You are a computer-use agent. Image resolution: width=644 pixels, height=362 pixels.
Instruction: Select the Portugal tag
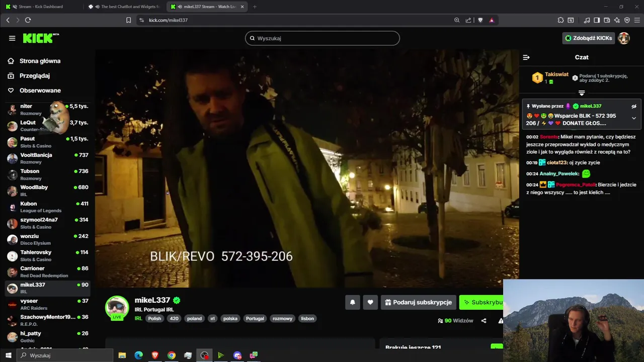[255, 318]
